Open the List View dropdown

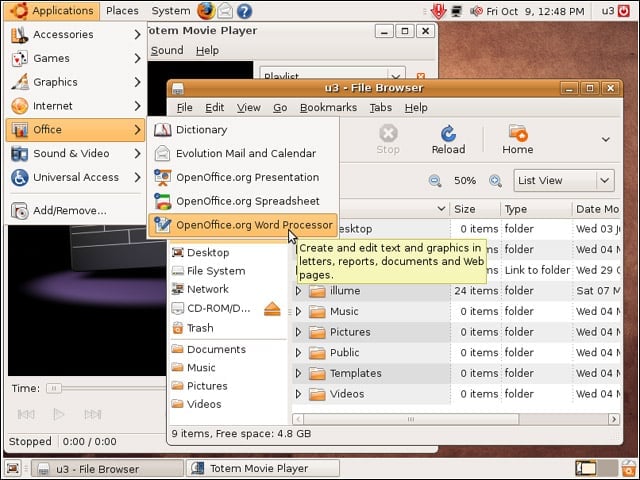(564, 180)
